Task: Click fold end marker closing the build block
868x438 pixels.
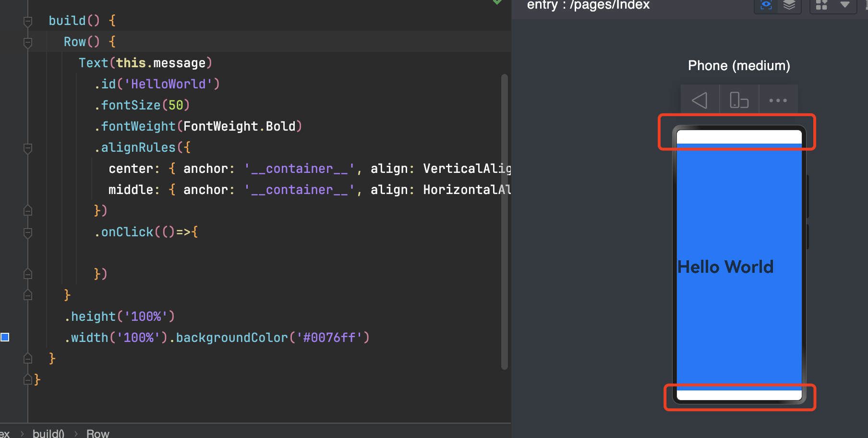Action: point(28,358)
